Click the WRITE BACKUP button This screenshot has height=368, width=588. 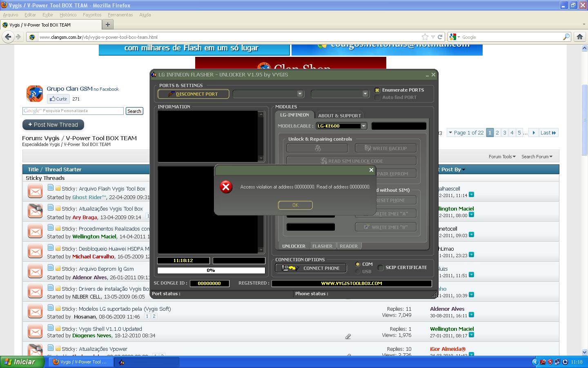(386, 148)
